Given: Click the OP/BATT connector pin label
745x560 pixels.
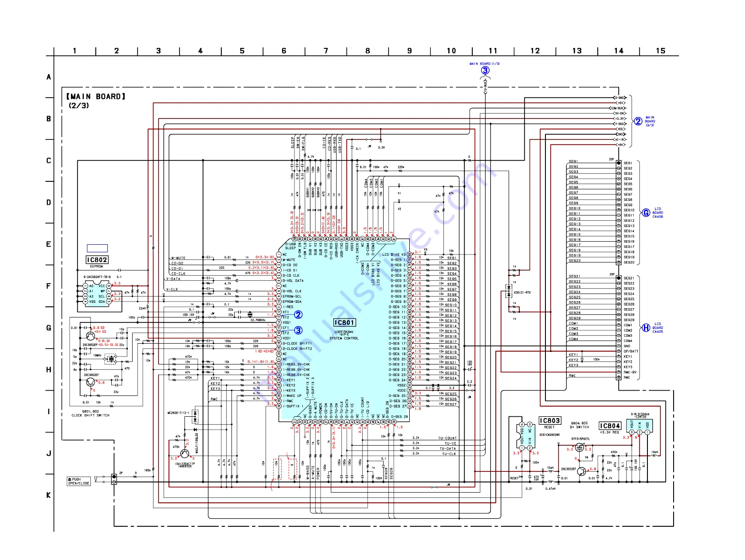Looking at the screenshot, I should pos(631,351).
